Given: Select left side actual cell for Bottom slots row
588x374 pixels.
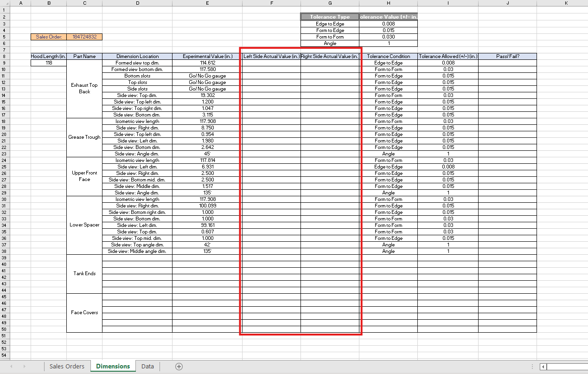Looking at the screenshot, I should pos(271,76).
